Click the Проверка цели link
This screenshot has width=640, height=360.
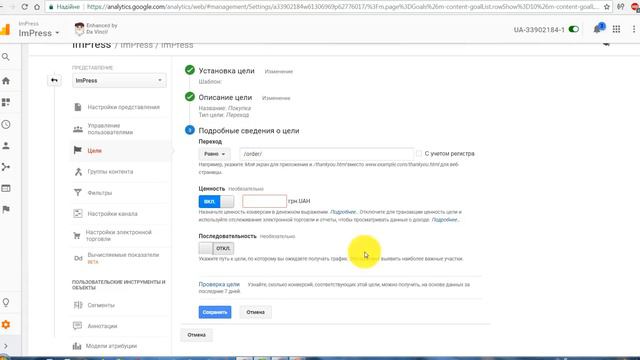(x=219, y=284)
